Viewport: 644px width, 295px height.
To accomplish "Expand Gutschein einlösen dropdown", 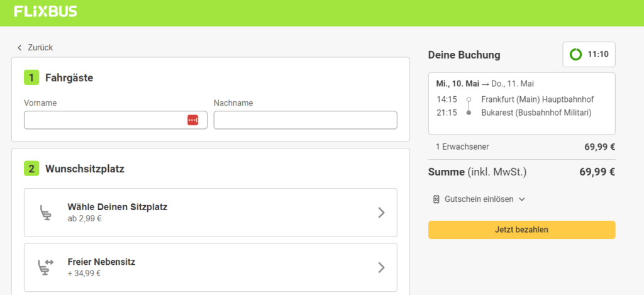I will pyautogui.click(x=479, y=199).
